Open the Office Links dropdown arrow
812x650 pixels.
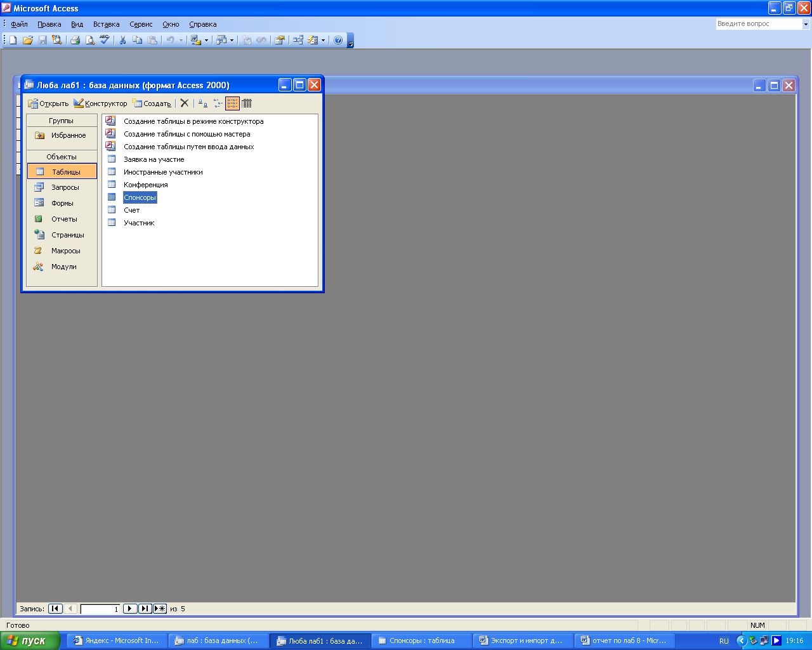click(x=206, y=40)
